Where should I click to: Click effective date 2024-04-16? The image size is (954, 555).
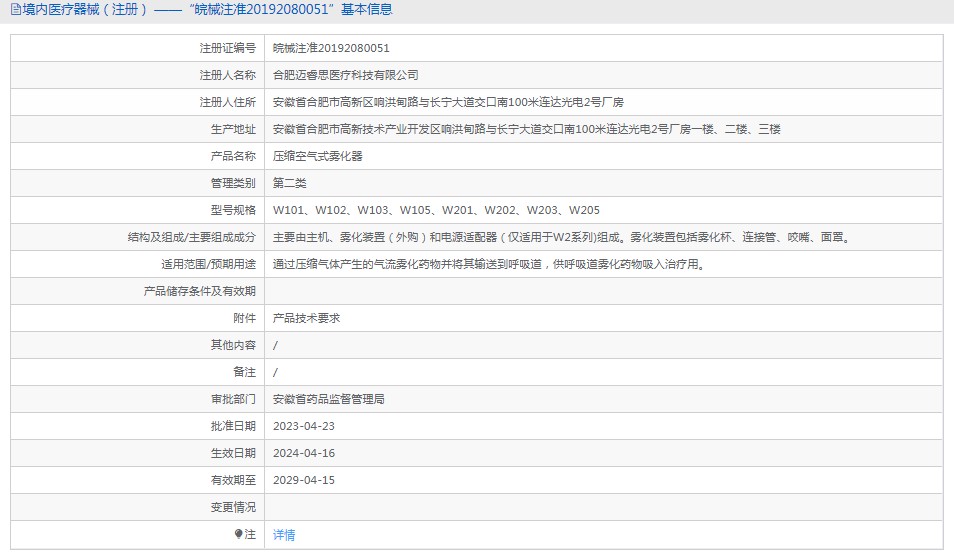(304, 453)
